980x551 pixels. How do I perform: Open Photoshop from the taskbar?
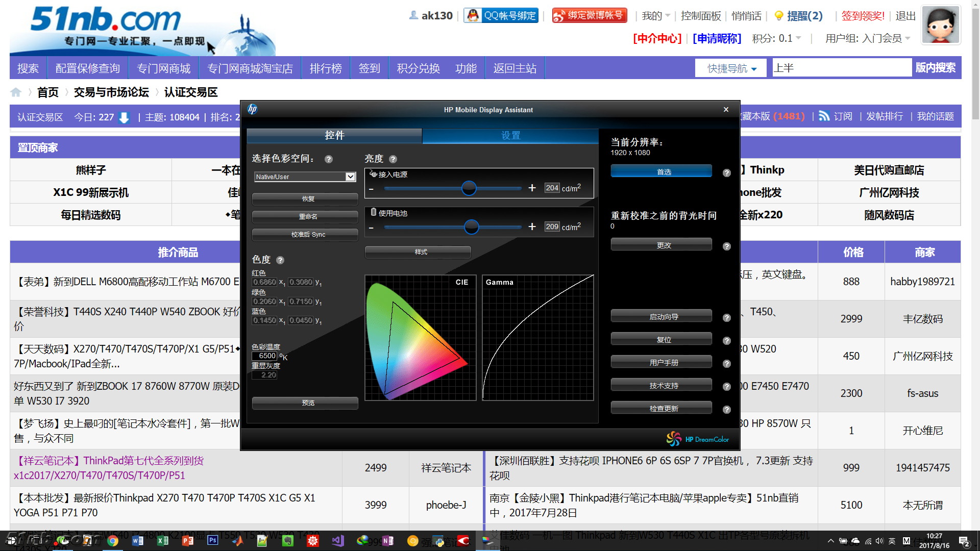[x=213, y=541]
